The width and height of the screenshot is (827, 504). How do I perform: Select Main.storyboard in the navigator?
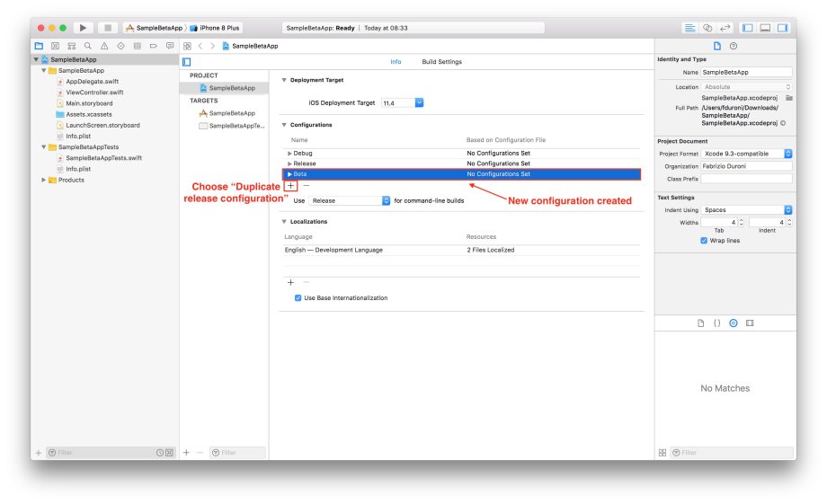(x=89, y=103)
